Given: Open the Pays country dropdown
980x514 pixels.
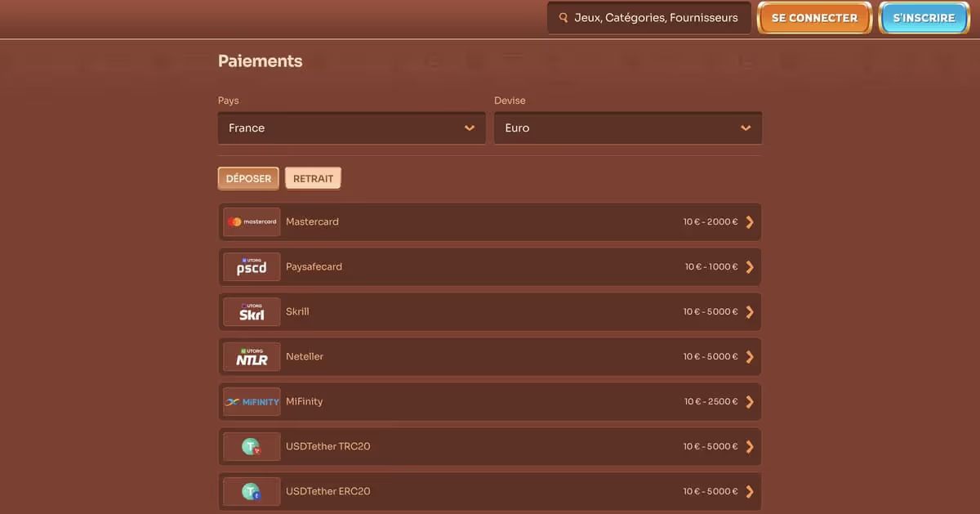Looking at the screenshot, I should (351, 127).
